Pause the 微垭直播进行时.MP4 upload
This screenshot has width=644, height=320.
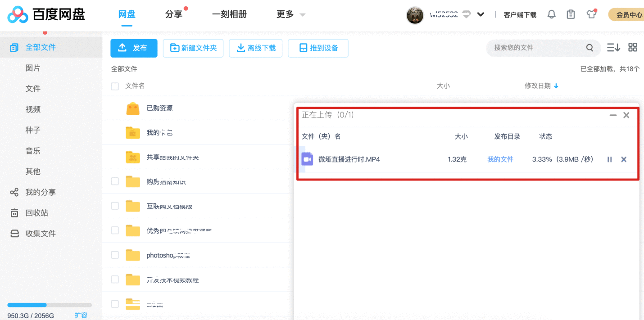tap(609, 159)
